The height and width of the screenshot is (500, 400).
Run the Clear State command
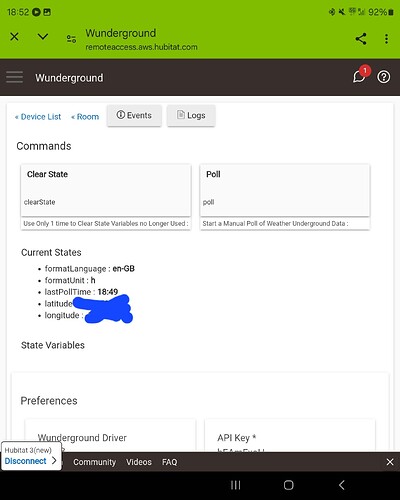click(106, 190)
